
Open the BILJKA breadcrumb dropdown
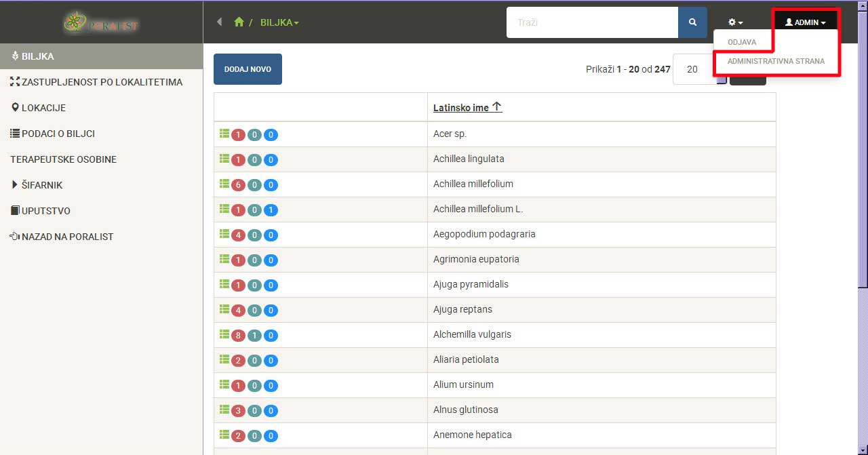pyautogui.click(x=279, y=22)
